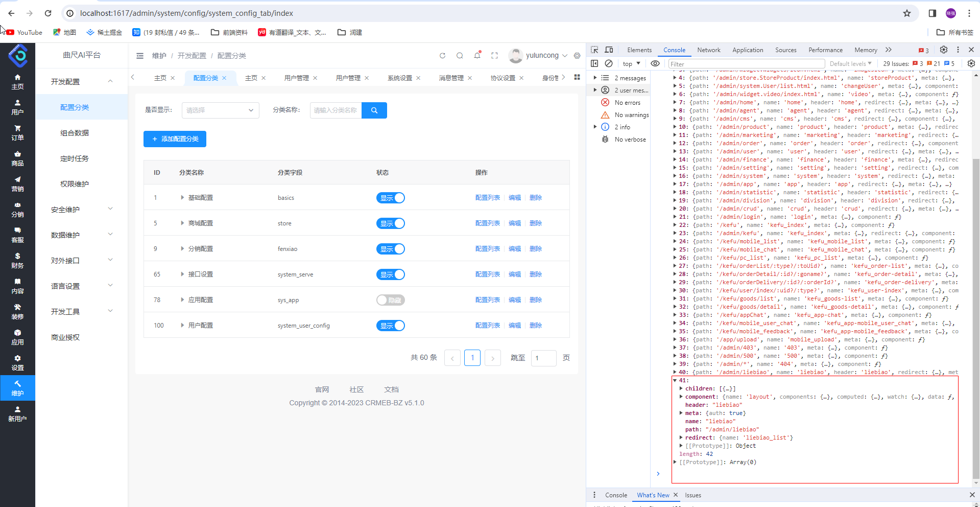Expand the 安全维护 menu group

click(x=82, y=210)
